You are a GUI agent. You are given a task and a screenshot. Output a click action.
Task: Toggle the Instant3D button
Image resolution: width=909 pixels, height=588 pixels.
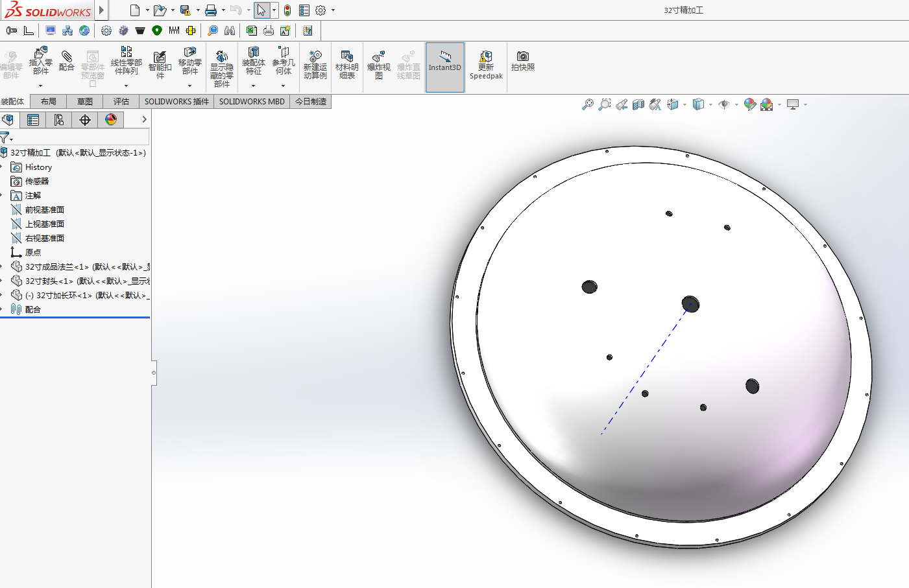(445, 67)
